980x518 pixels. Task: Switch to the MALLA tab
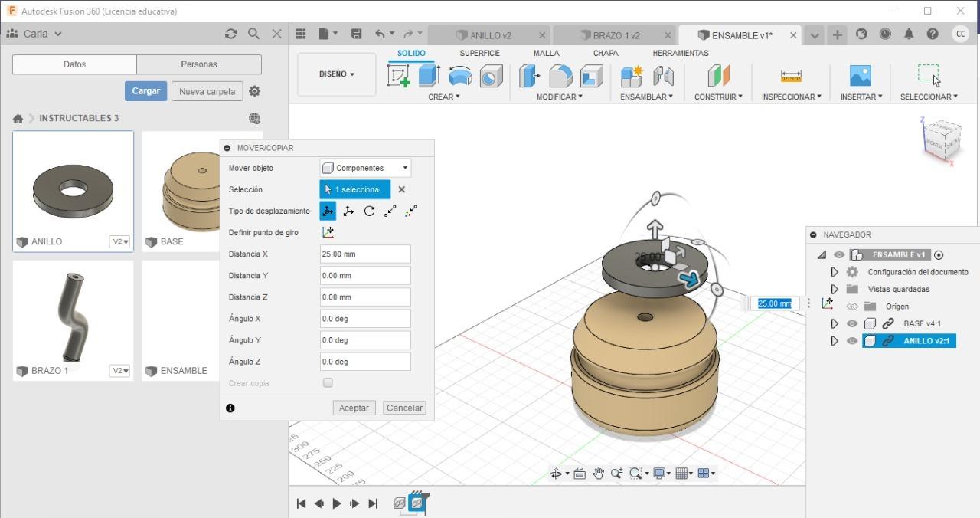click(x=546, y=53)
